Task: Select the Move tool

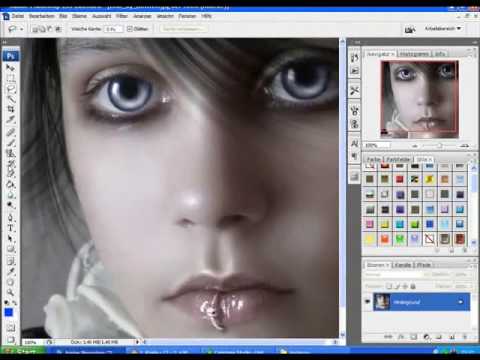Action: click(x=10, y=68)
